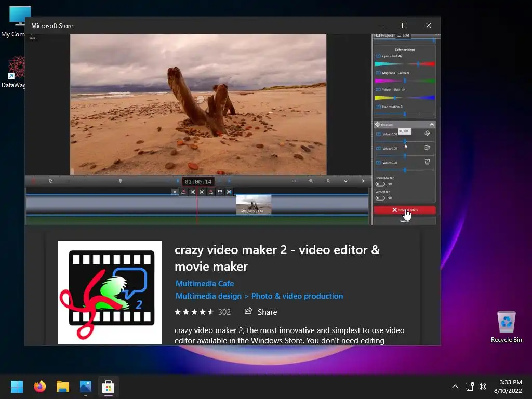Click the 302 ratings count

[x=224, y=312]
